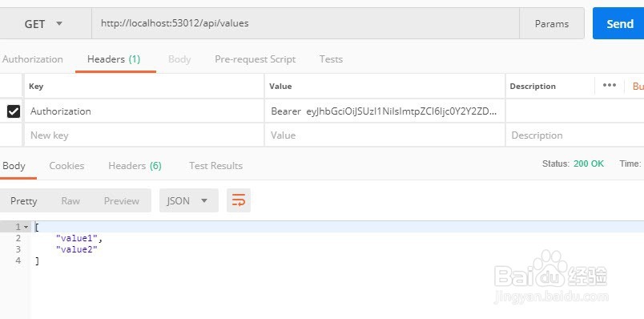Open the GET method dropdown
The height and width of the screenshot is (319, 644).
point(44,24)
